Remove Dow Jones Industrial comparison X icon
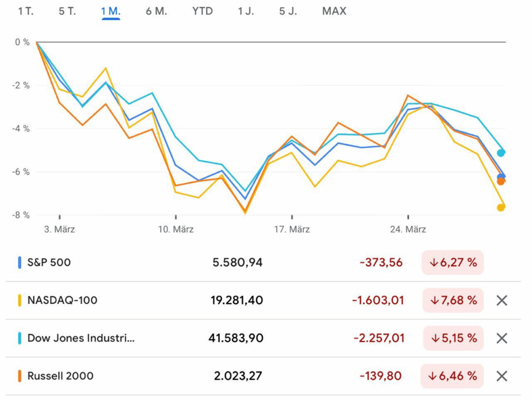This screenshot has height=400, width=532. (x=501, y=338)
